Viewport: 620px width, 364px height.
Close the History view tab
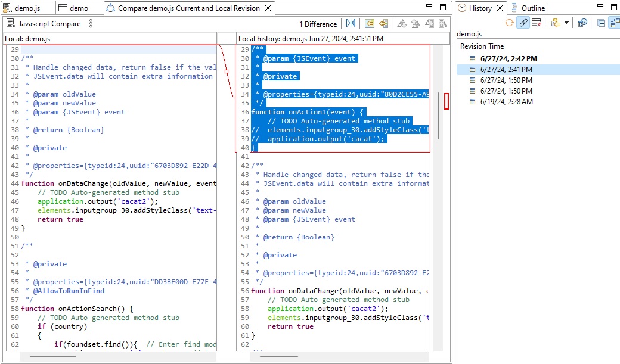click(500, 8)
